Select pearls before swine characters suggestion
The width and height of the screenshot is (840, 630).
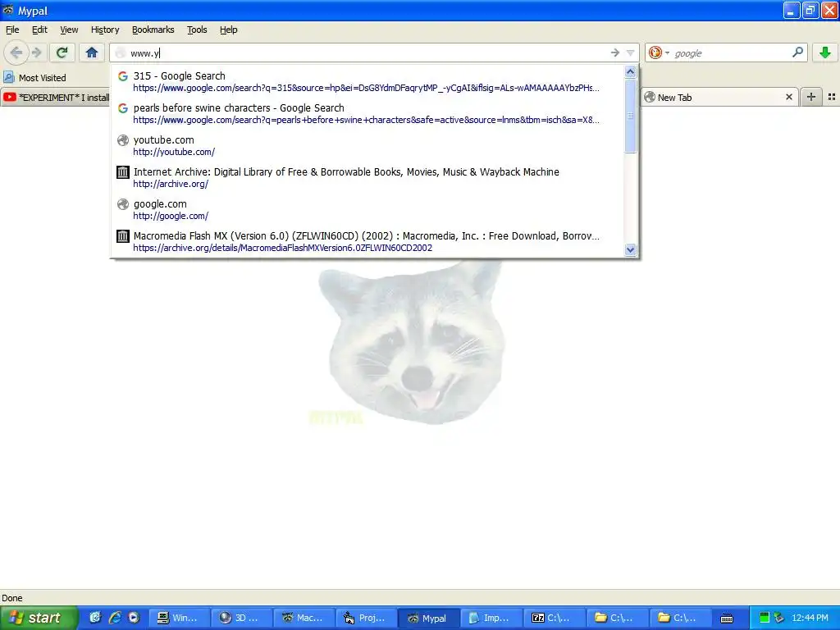pyautogui.click(x=367, y=113)
